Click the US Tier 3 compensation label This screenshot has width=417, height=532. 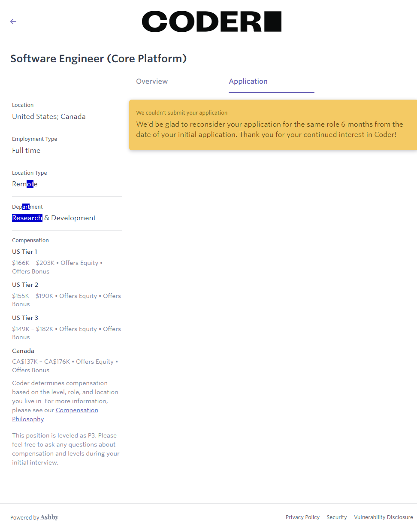[x=25, y=318]
